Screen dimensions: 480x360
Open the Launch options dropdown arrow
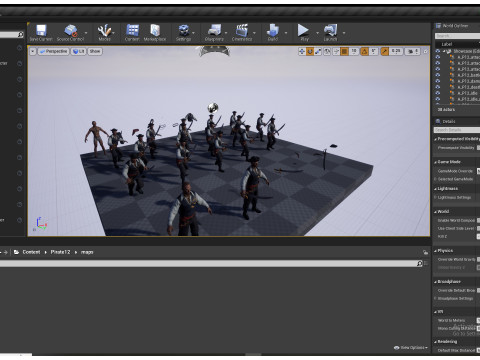click(344, 33)
